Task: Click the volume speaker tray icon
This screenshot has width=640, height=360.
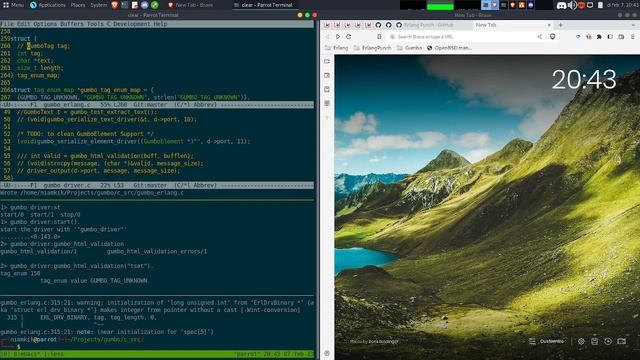Action: pos(572,5)
